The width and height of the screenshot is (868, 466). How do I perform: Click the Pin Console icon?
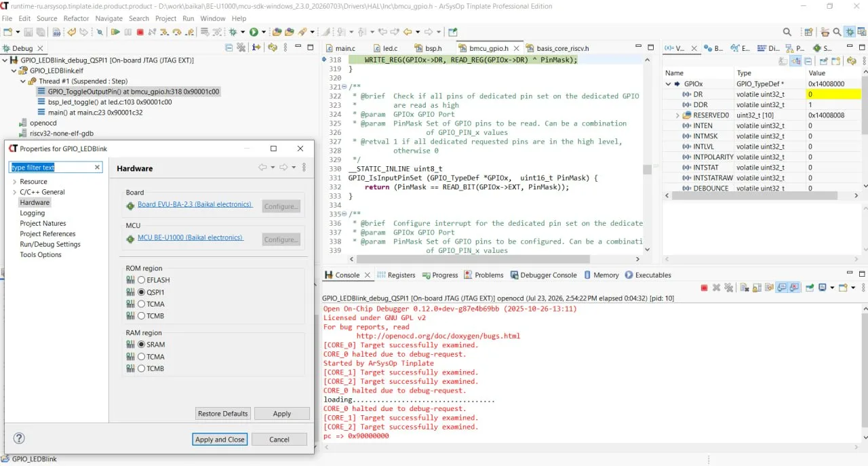point(809,288)
